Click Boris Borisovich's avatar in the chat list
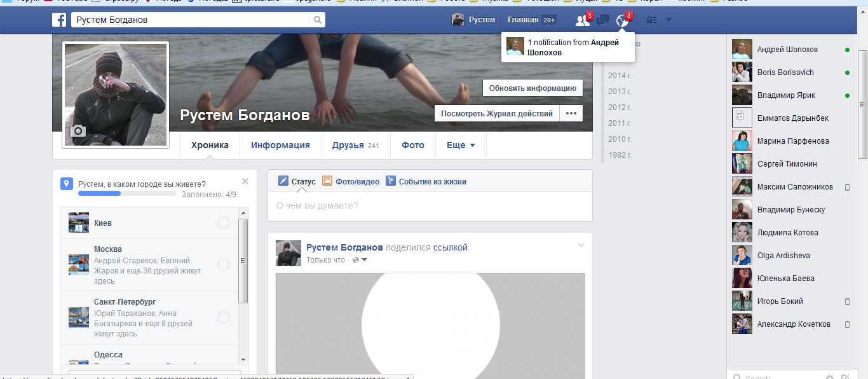Screen dimensions: 868x379 [x=742, y=72]
